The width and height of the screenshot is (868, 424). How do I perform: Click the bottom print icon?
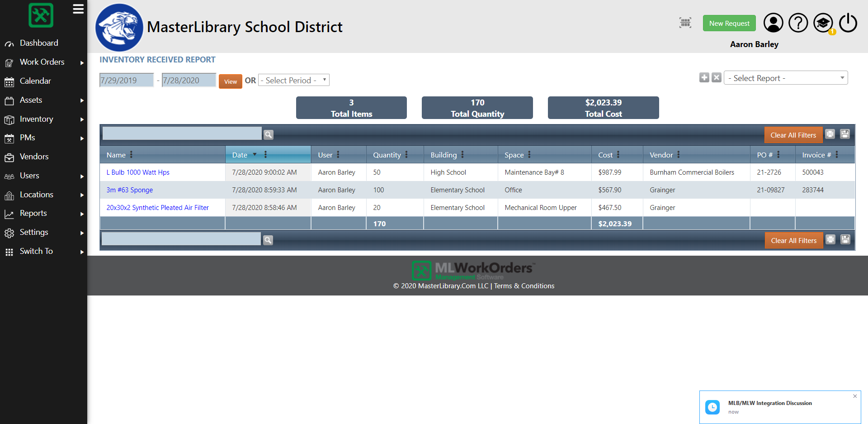830,239
